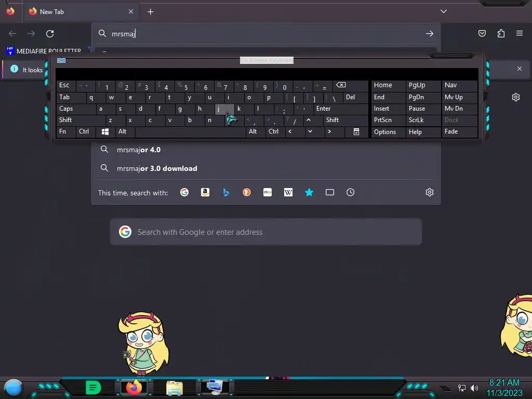The height and width of the screenshot is (399, 532).
Task: Toggle Fn key on On-Screen Keyboard
Action: [66, 131]
